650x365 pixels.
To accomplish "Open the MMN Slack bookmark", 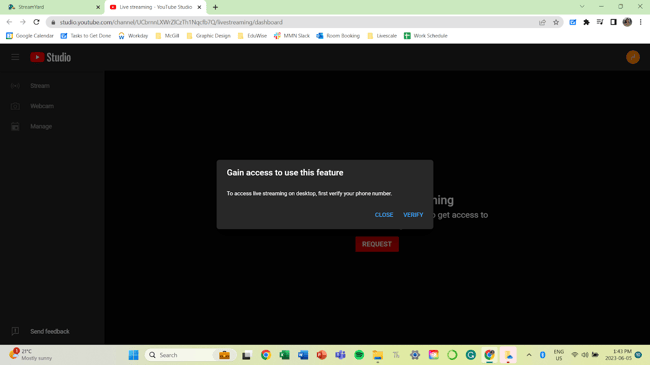I will 292,36.
